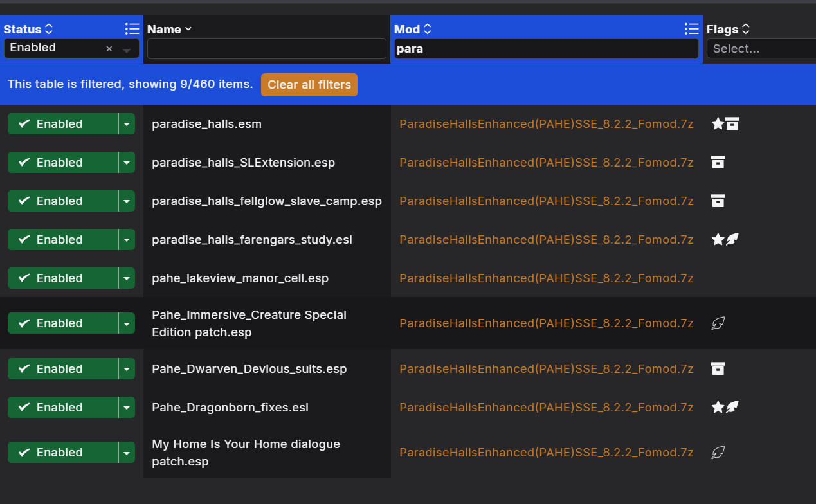Screen dimensions: 816x504
Task: Open status dropdown arrow for paradise_halls_SLExtension.esp
Action: [127, 163]
